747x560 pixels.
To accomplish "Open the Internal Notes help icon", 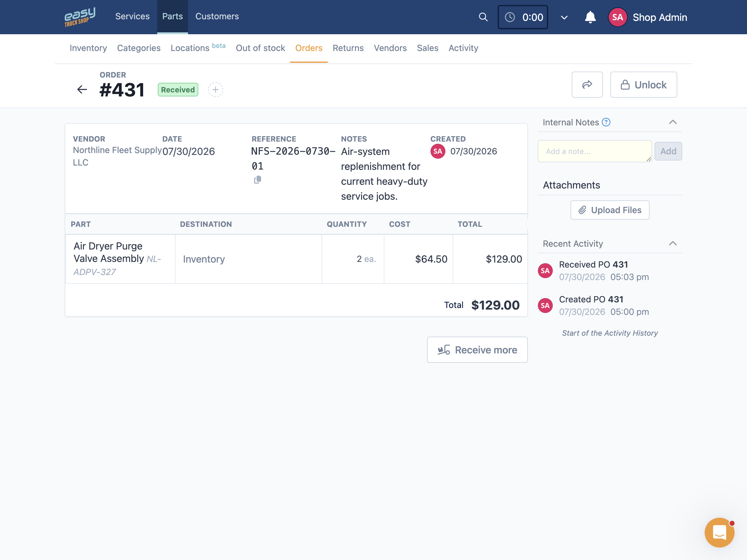I will click(606, 122).
